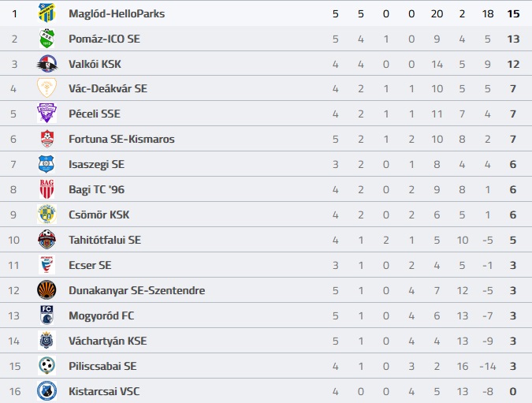Click Váchartyán KSE team name
The image size is (532, 403).
click(107, 341)
